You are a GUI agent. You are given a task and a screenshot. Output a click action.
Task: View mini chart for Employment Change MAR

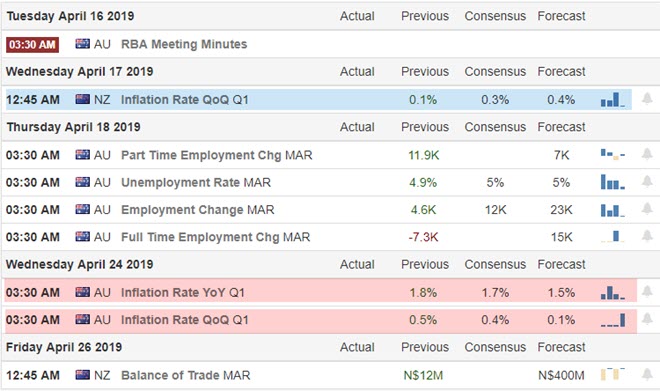(613, 210)
